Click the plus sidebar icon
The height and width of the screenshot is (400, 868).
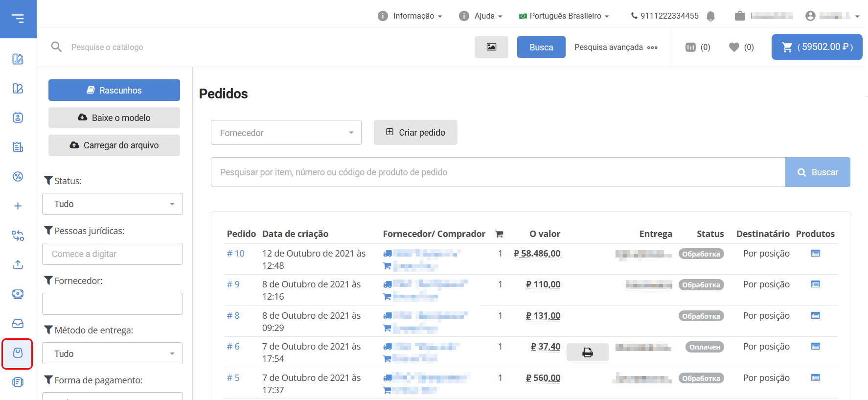[18, 206]
